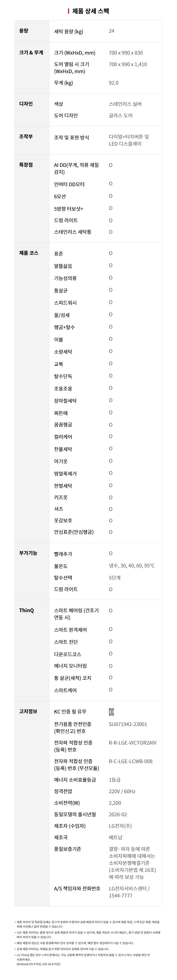Select the ThinQ section label
Screen dimensions: 177x980
click(x=27, y=610)
